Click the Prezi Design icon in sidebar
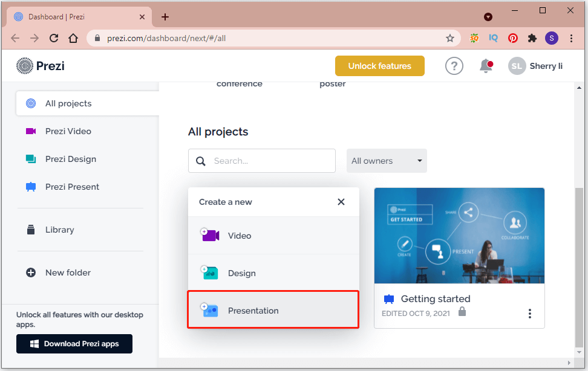Screen dimensions: 588x371 [x=31, y=159]
